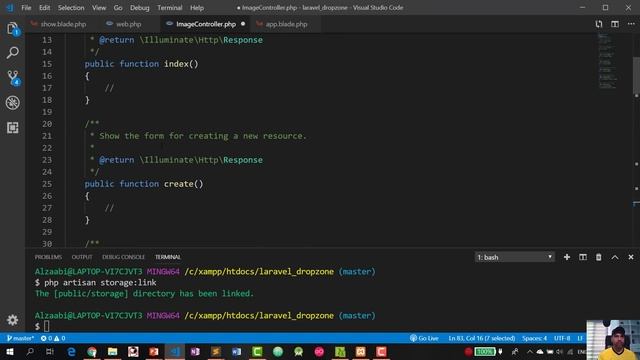
Task: Click the code minimap preview
Action: 607,61
